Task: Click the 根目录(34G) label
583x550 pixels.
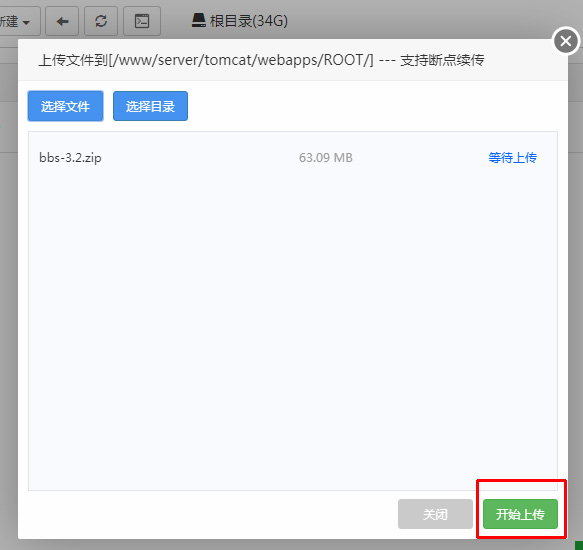Action: coord(248,21)
